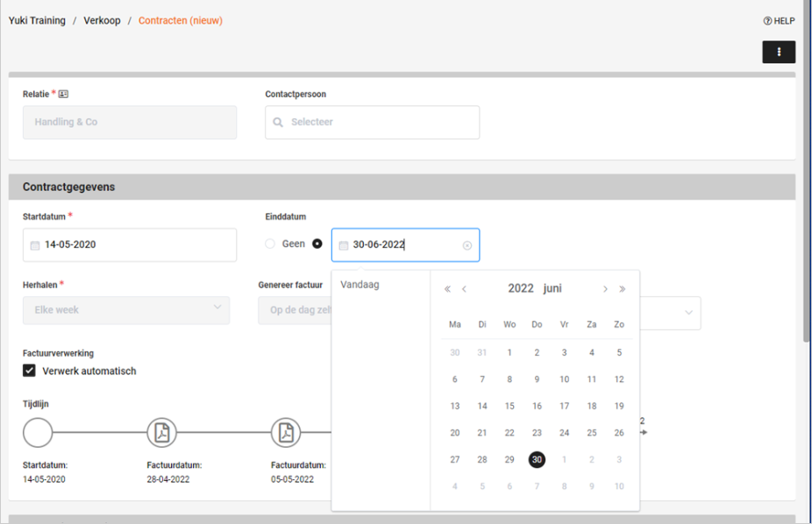Open the Genereer factuur dropdown
Image resolution: width=812 pixels, height=524 pixels.
pos(295,310)
